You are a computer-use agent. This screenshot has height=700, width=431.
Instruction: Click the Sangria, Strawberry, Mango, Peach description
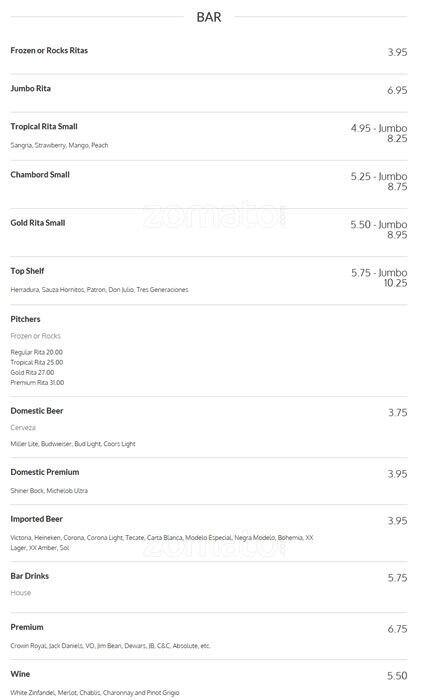(59, 145)
